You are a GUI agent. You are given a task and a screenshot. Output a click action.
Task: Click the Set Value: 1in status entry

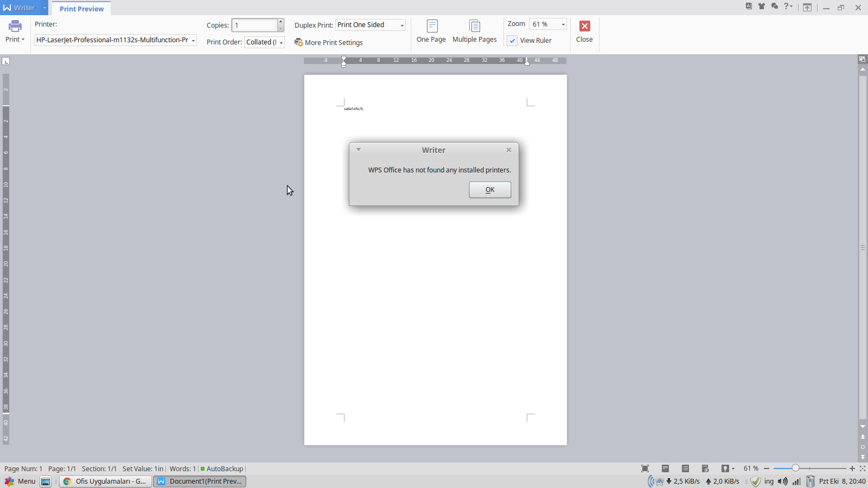point(143,469)
